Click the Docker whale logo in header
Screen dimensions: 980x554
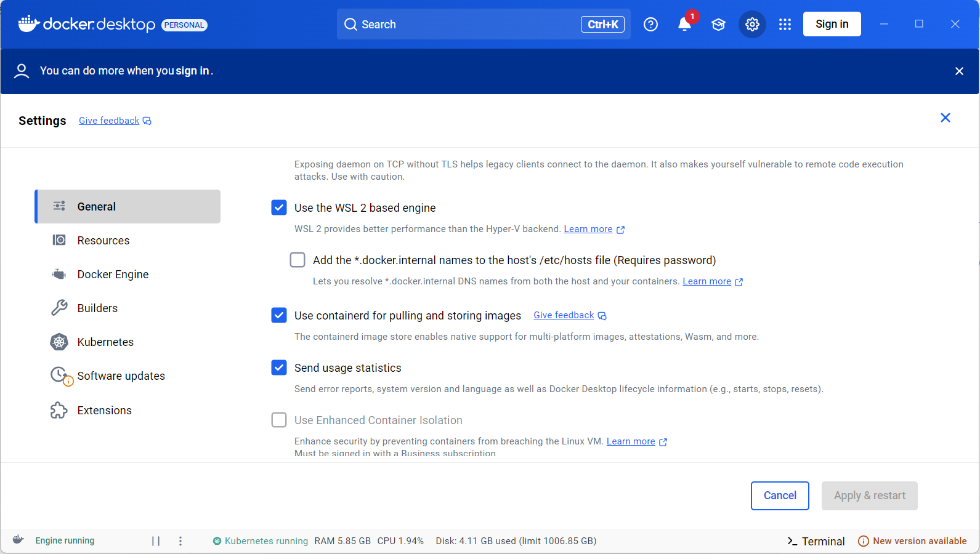click(29, 23)
